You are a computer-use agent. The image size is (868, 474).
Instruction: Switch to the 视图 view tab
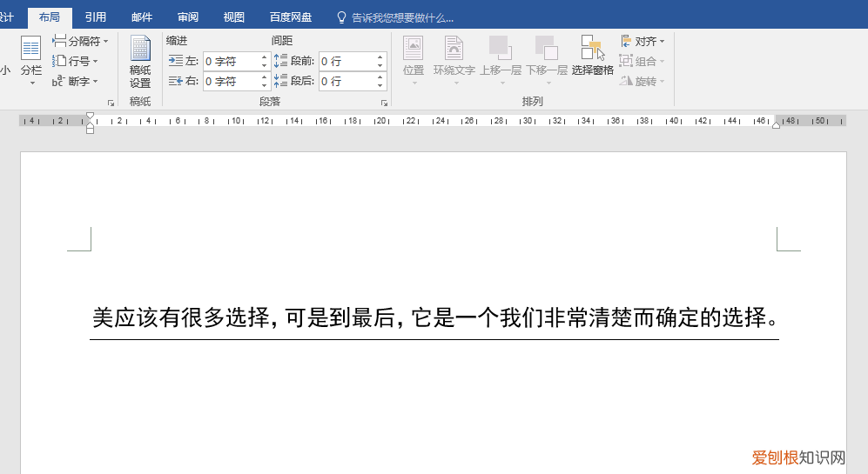(233, 17)
